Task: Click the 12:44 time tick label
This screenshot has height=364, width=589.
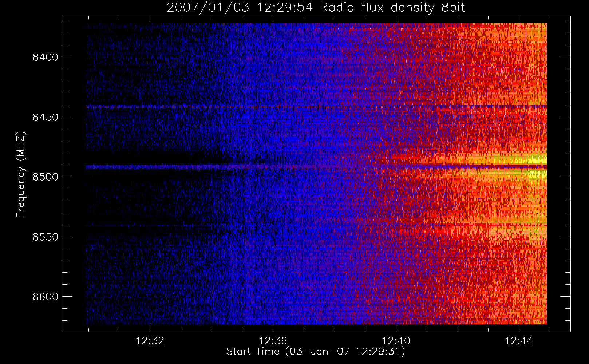Action: point(519,341)
